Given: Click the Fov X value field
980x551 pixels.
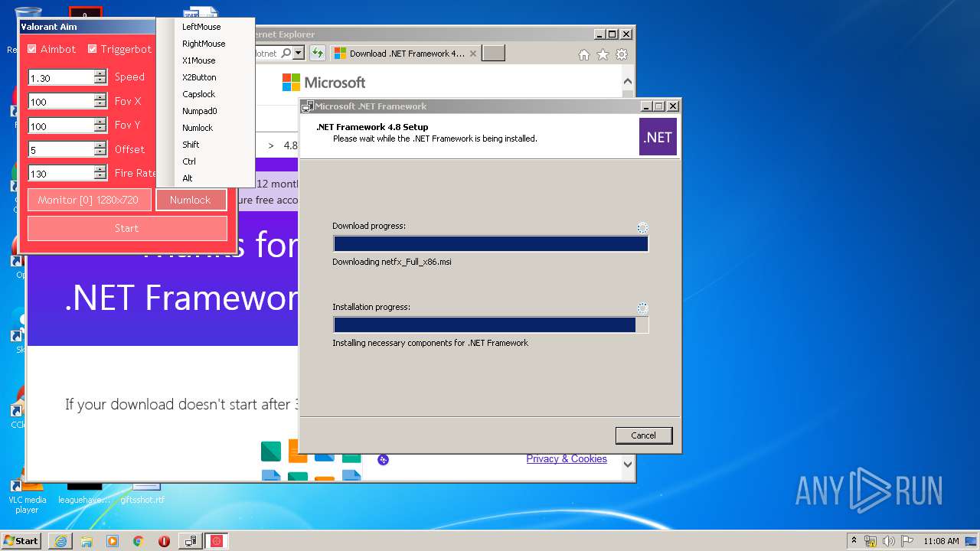Looking at the screenshot, I should [x=61, y=101].
